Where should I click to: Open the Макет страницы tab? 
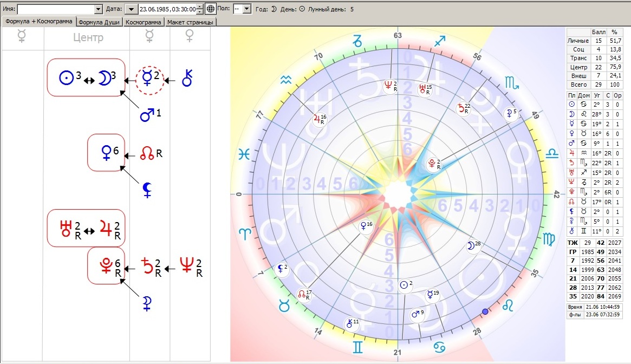(190, 22)
